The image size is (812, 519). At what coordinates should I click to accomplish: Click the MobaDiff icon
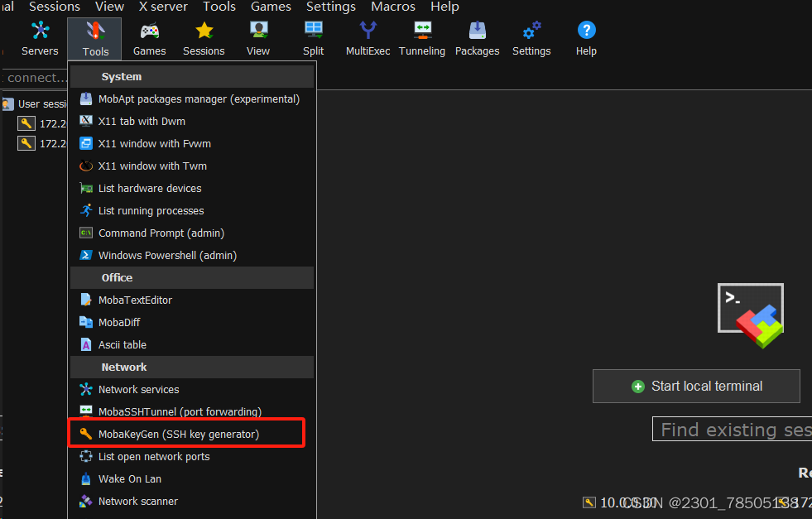(x=86, y=322)
